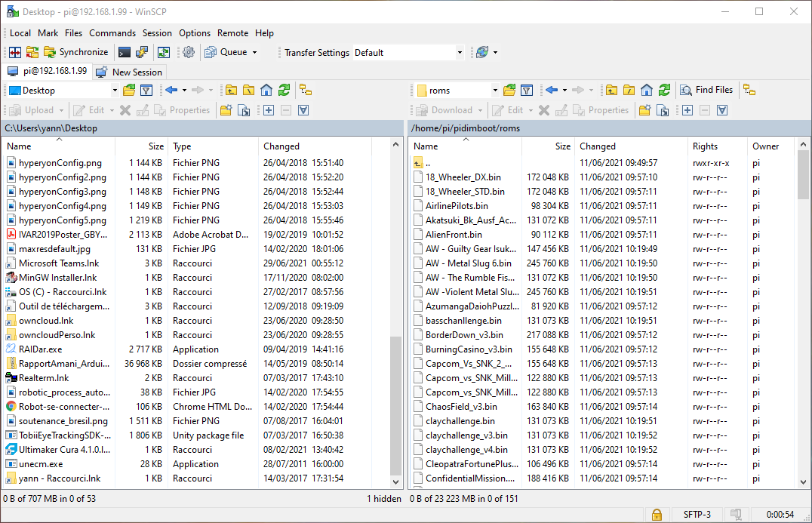812x523 pixels.
Task: Expand the local Desktop drive dropdown
Action: click(x=115, y=91)
